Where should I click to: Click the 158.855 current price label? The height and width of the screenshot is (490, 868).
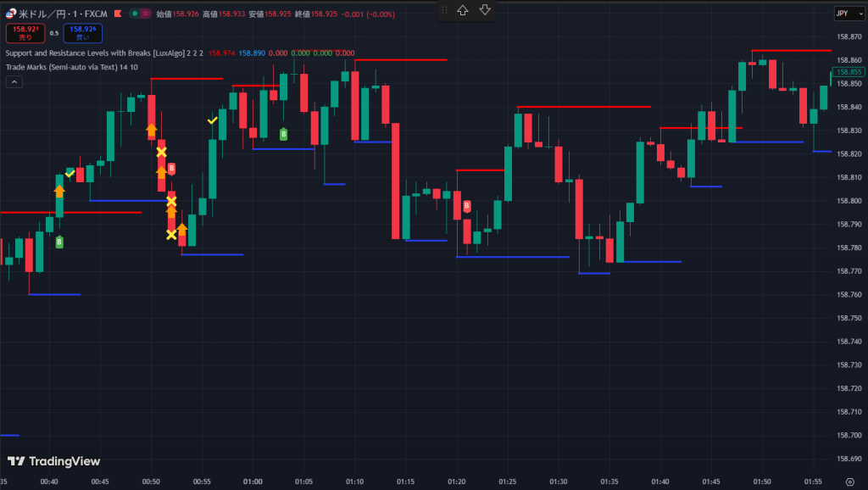click(849, 72)
